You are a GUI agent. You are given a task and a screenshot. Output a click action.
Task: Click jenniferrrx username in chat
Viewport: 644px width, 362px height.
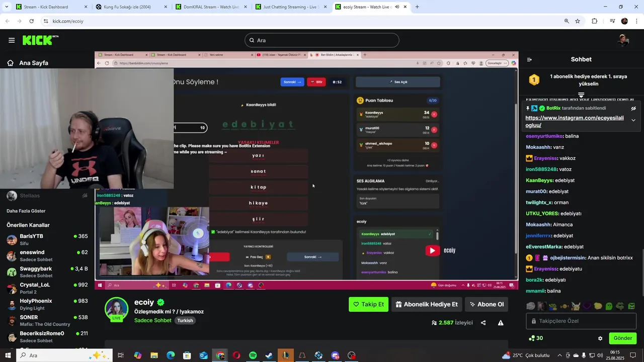pyautogui.click(x=538, y=236)
